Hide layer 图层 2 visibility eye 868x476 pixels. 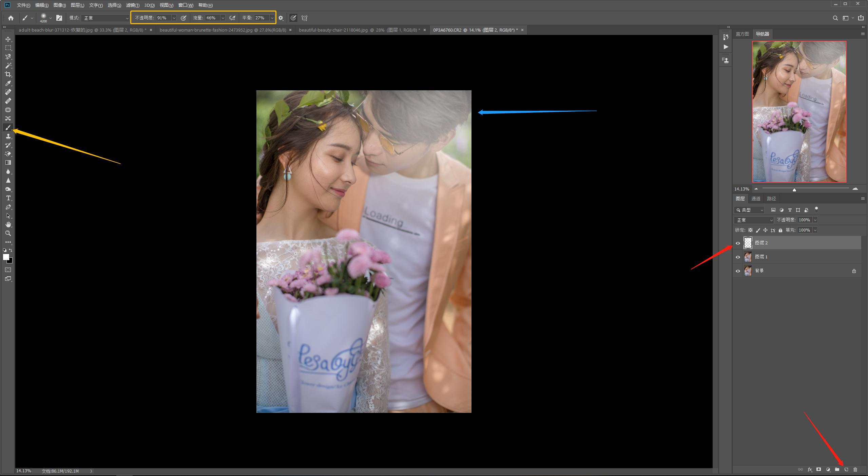click(x=738, y=243)
